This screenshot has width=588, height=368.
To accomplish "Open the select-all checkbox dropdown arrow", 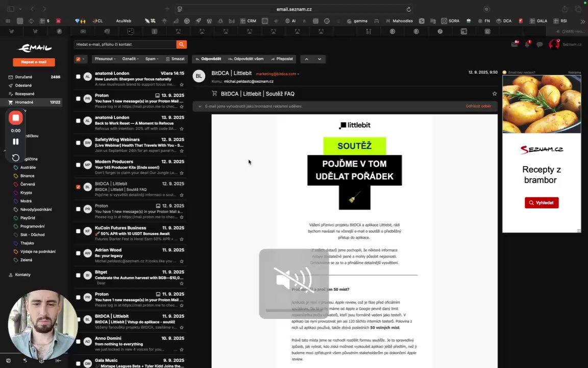I will click(x=83, y=59).
